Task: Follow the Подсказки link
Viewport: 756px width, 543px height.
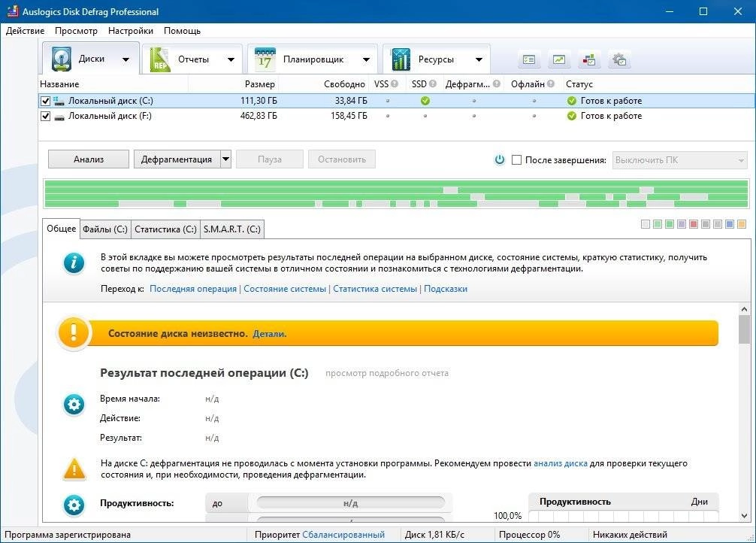Action: click(x=446, y=289)
